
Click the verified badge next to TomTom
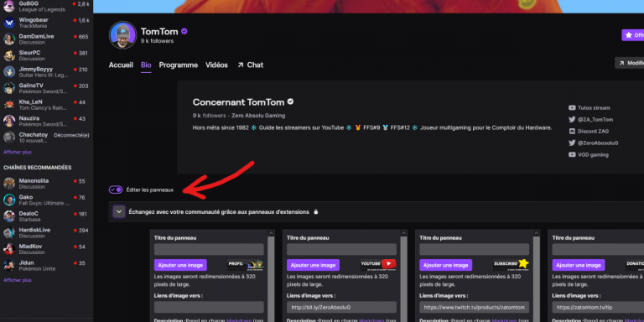[184, 31]
